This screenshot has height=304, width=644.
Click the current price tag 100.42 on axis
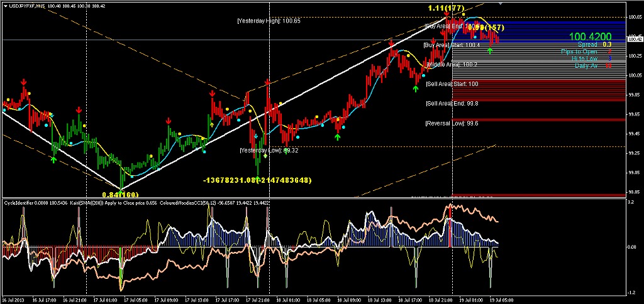[x=634, y=40]
